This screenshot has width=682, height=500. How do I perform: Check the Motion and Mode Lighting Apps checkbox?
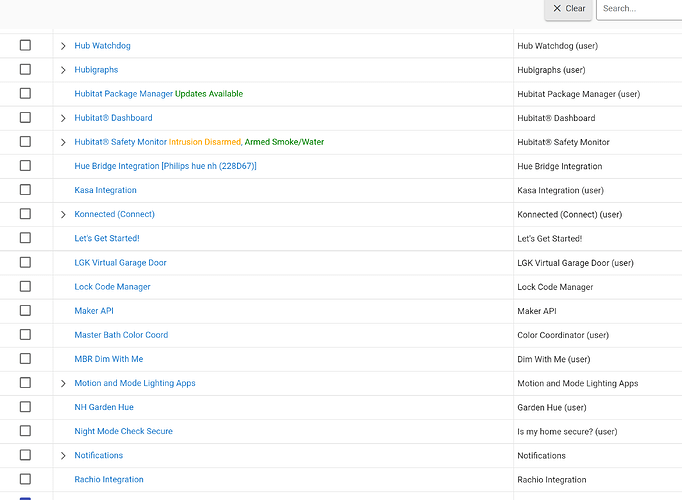coord(25,383)
